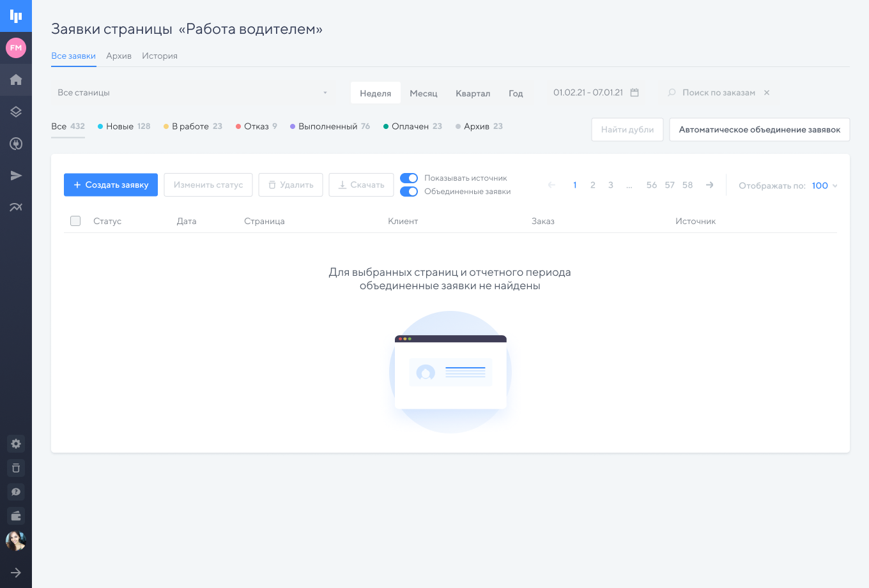Switch to the "Архив" tab

[119, 56]
